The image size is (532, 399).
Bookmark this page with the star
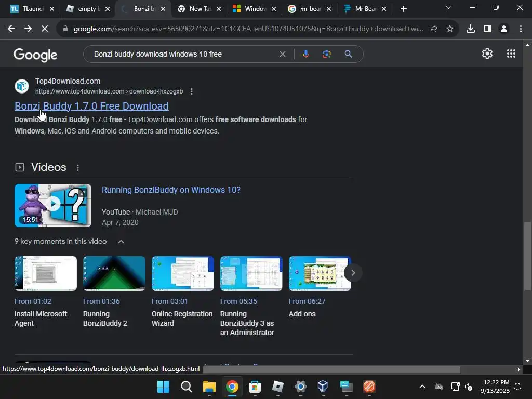(450, 29)
